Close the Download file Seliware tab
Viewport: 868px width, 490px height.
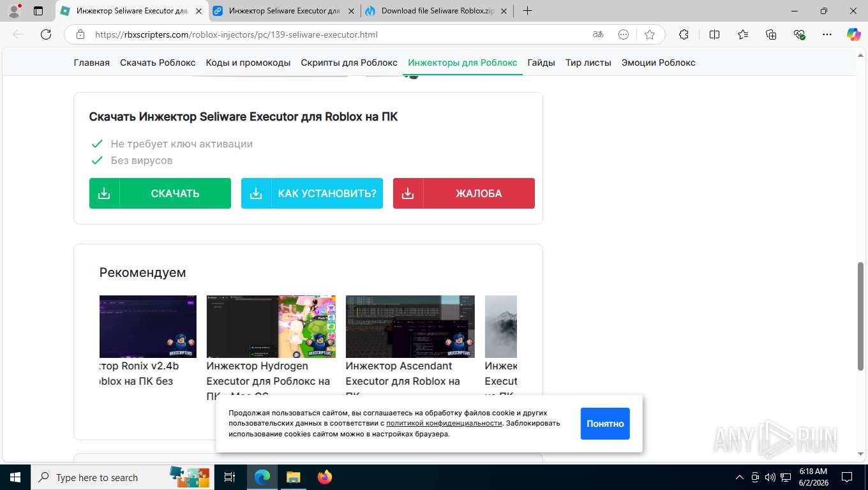pyautogui.click(x=504, y=11)
